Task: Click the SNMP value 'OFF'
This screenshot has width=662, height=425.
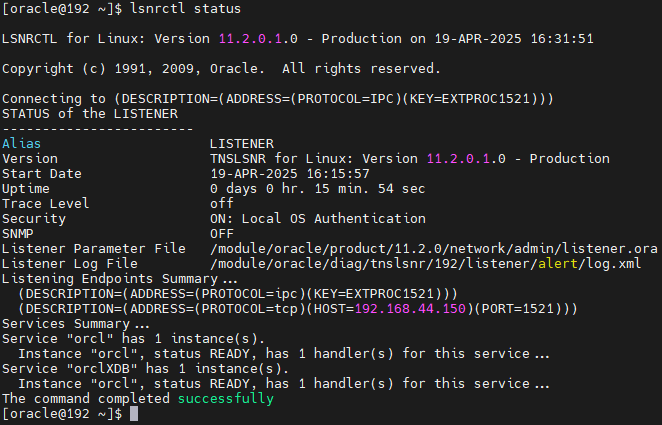Action: (222, 233)
